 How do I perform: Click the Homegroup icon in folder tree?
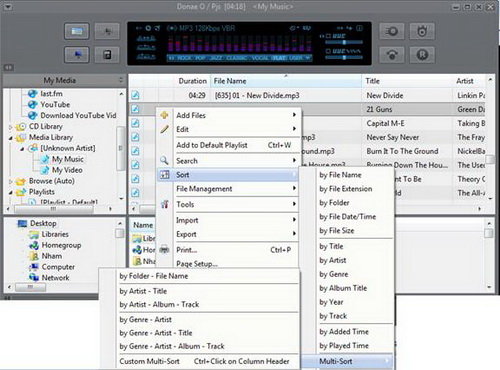34,245
